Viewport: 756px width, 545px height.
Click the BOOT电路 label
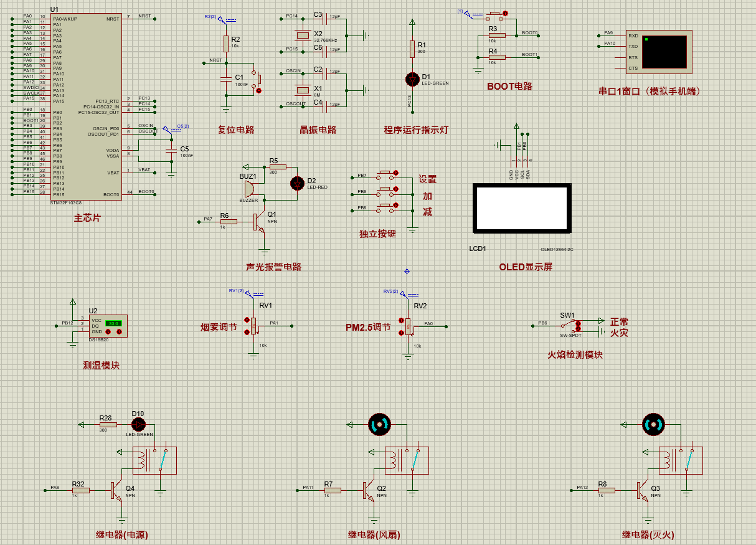pos(509,86)
